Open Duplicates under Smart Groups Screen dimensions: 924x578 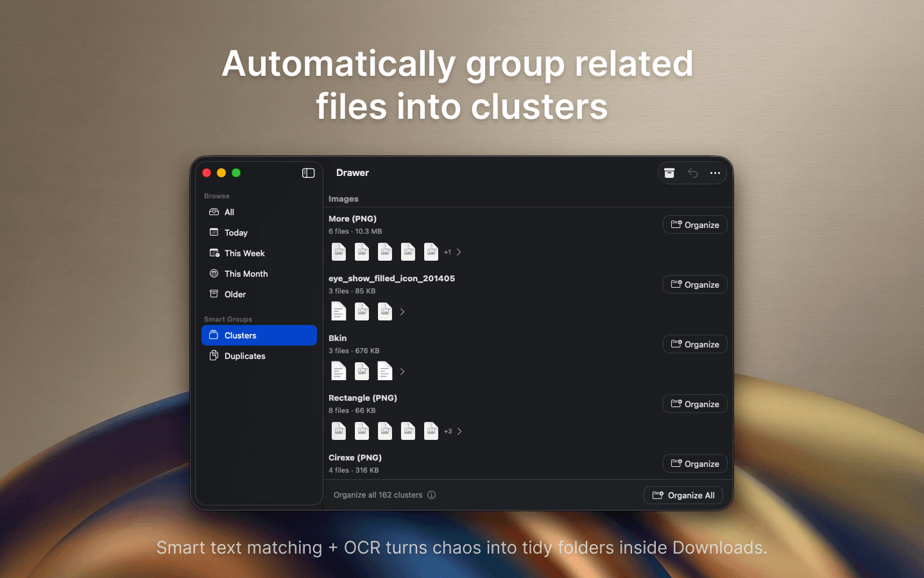(x=259, y=356)
